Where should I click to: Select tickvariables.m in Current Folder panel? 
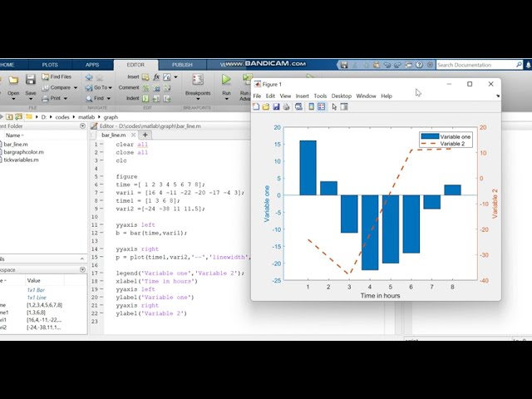(x=21, y=160)
